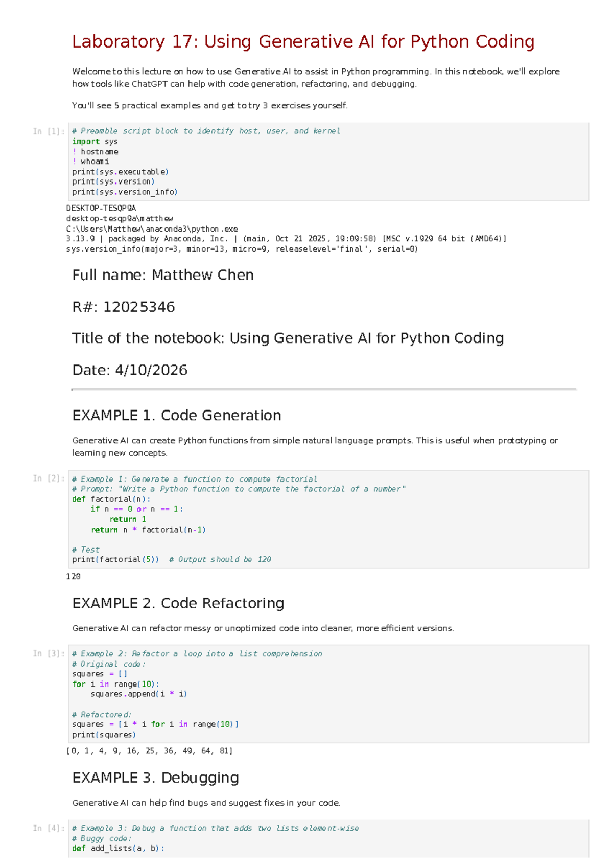613x868 pixels.
Task: Click the "Laboratory 17" title heading
Action: point(303,41)
